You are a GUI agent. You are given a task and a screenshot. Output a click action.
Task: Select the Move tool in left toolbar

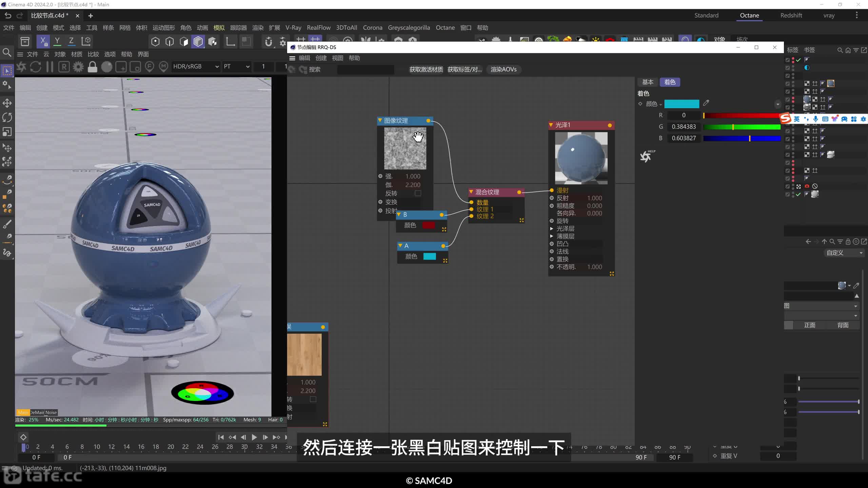pyautogui.click(x=7, y=103)
